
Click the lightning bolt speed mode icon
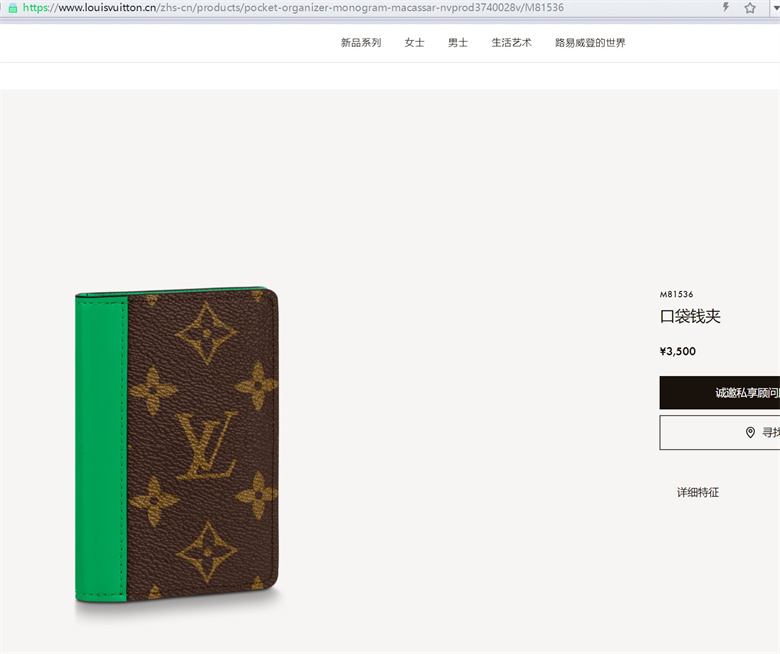click(726, 7)
